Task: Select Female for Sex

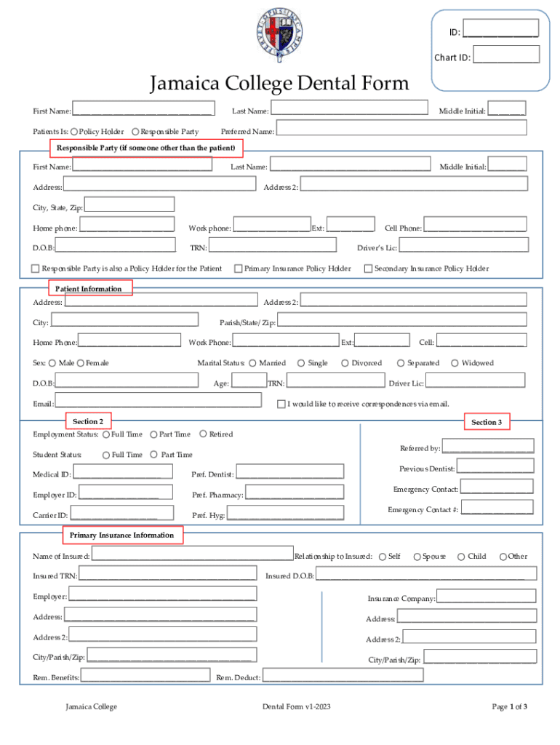Action: pyautogui.click(x=80, y=363)
